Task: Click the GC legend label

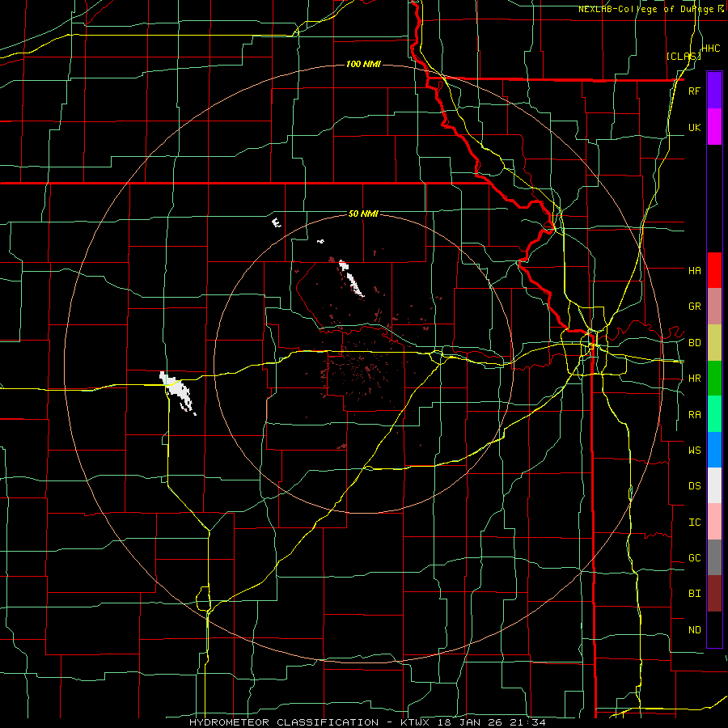Action: tap(694, 558)
